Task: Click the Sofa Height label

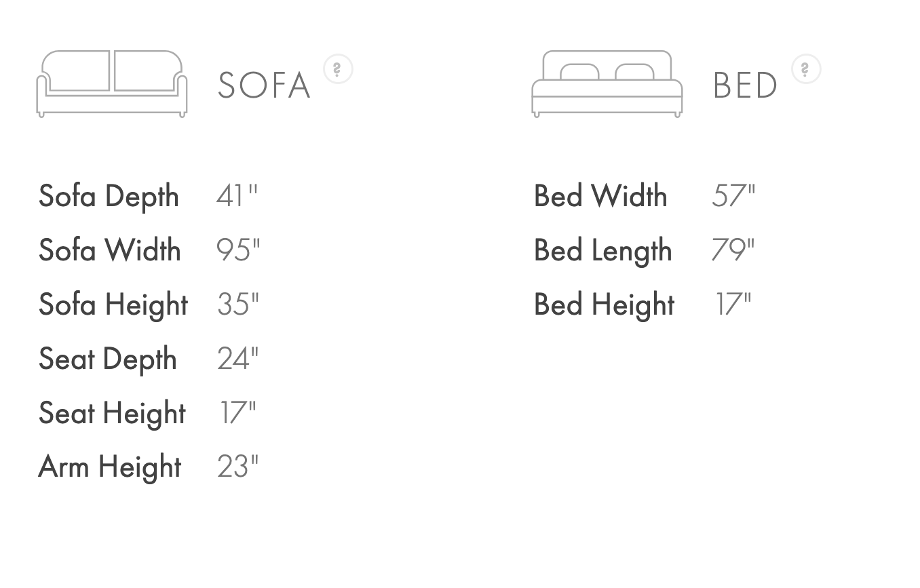Action: click(113, 305)
